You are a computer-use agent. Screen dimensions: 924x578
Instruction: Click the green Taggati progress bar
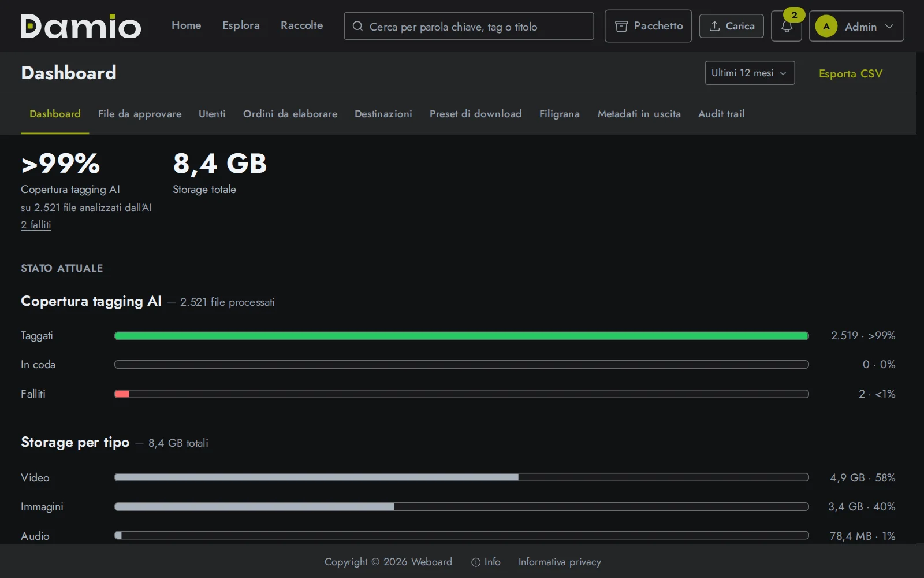click(461, 336)
